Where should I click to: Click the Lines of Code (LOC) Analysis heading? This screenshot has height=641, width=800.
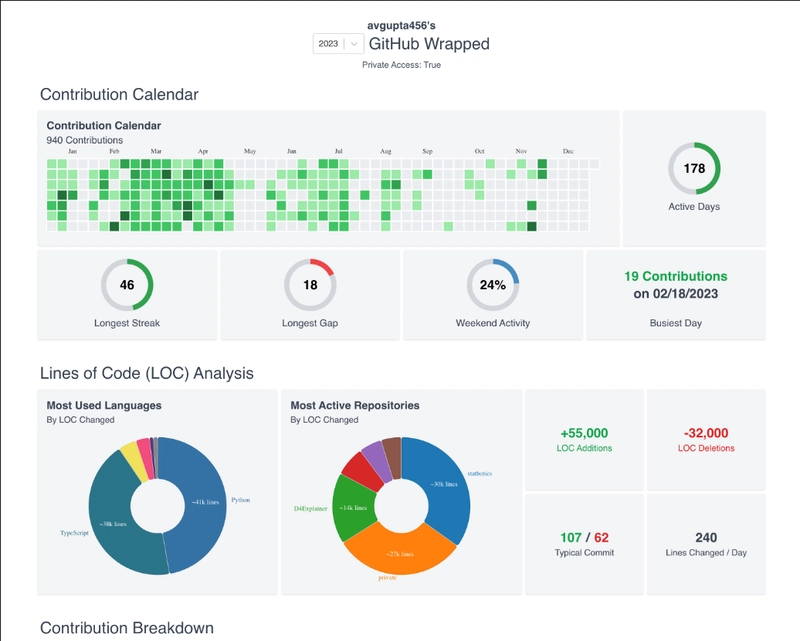(x=147, y=374)
